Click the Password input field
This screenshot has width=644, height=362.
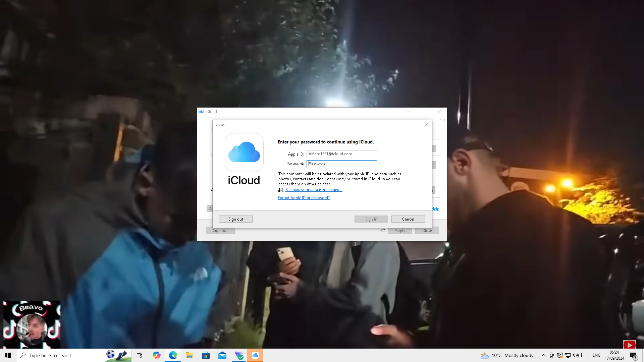pyautogui.click(x=341, y=164)
